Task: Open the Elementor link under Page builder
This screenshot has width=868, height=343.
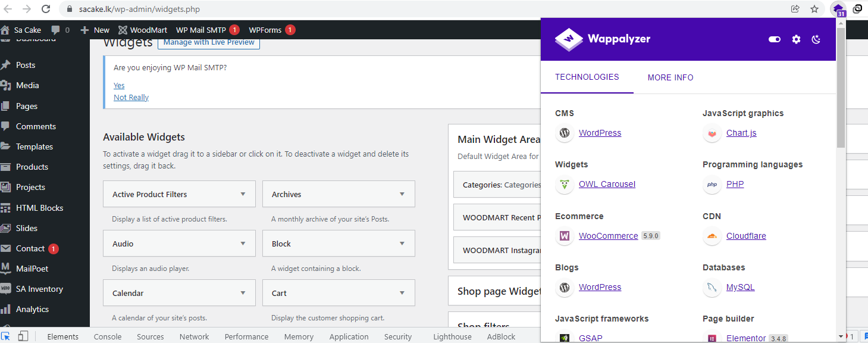Action: (746, 338)
